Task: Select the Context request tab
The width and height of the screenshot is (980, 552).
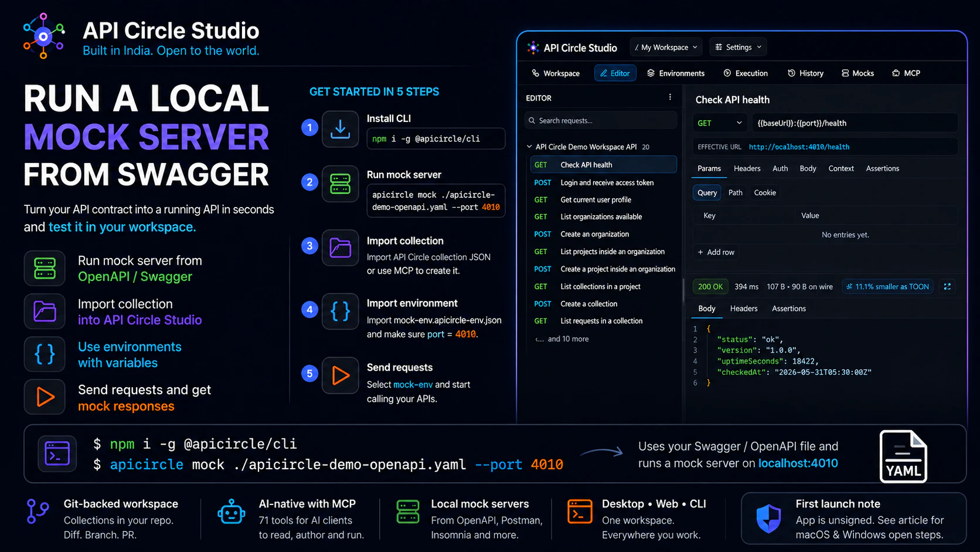Action: pyautogui.click(x=841, y=168)
